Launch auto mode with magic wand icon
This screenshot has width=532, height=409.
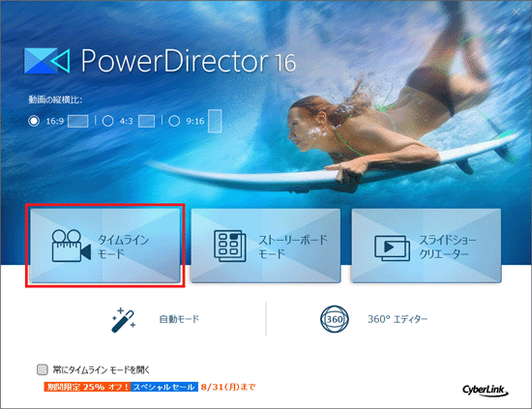(124, 320)
